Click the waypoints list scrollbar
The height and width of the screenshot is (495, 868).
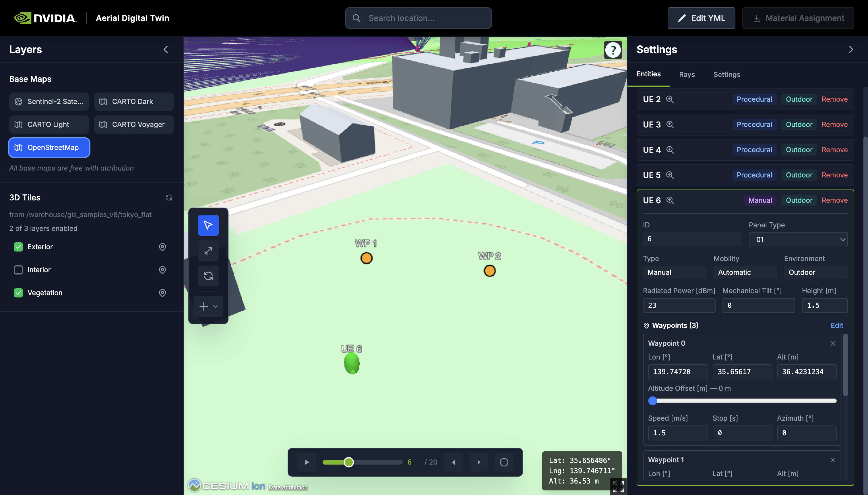pyautogui.click(x=845, y=366)
